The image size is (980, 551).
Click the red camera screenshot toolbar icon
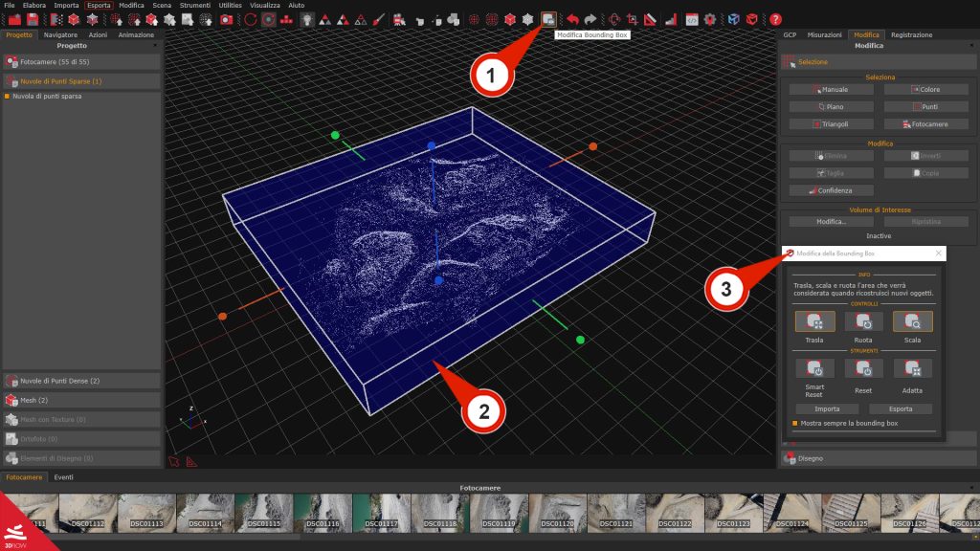226,20
